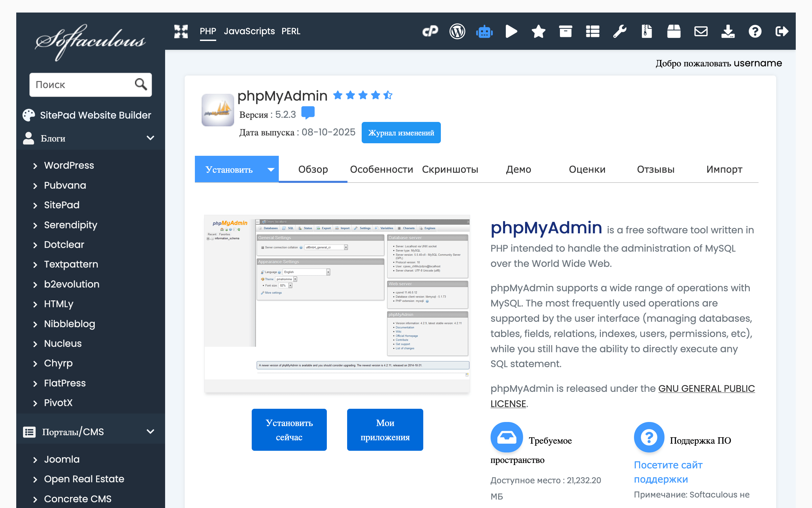Open the Оценки tab
812x508 pixels.
(587, 169)
